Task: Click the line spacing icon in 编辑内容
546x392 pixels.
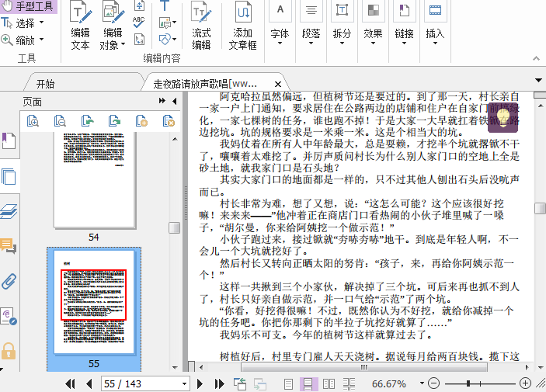Action: 139,5
